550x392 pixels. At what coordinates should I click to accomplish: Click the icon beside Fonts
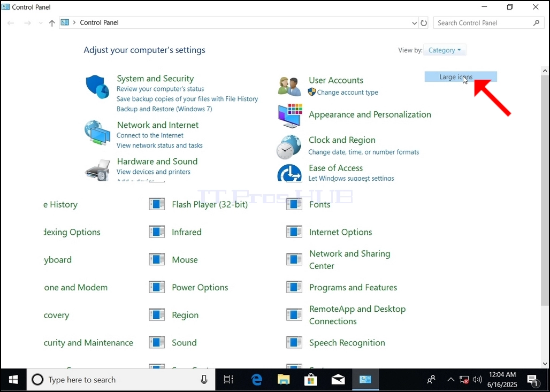tap(294, 204)
